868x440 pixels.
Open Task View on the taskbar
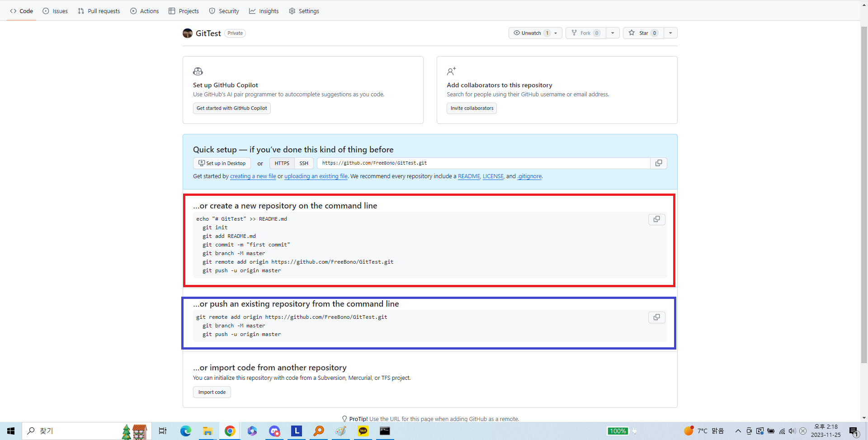[163, 431]
